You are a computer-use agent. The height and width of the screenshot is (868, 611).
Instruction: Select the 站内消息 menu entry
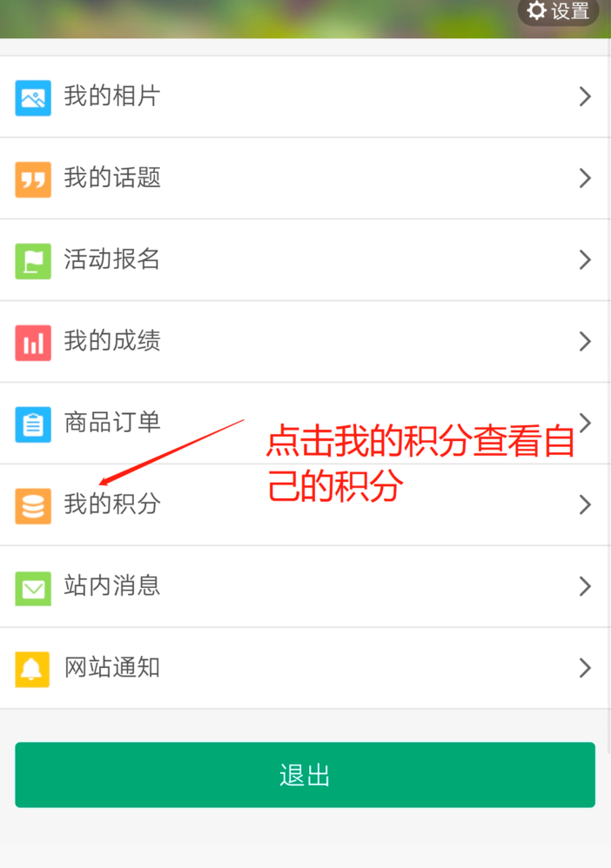pos(305,586)
